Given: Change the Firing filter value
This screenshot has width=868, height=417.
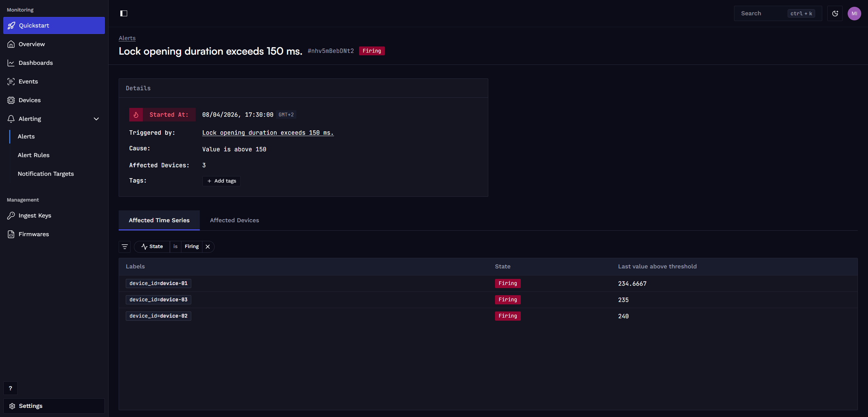Looking at the screenshot, I should tap(192, 247).
